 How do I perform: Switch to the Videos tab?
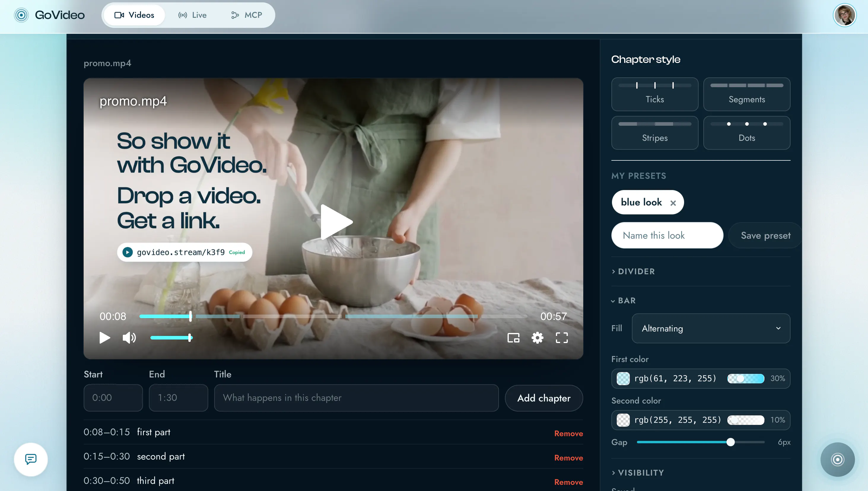pos(134,15)
